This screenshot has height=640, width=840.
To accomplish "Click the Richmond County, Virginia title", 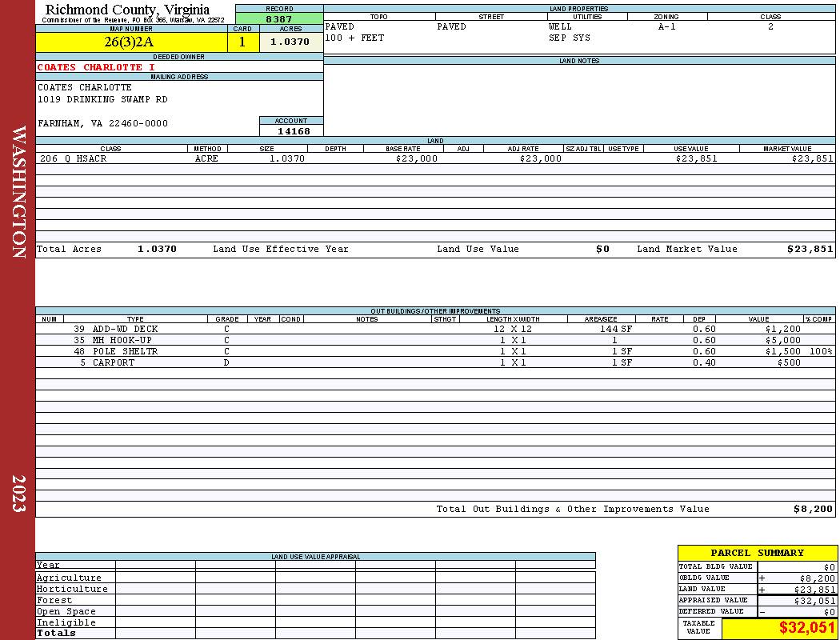I will coord(127,10).
